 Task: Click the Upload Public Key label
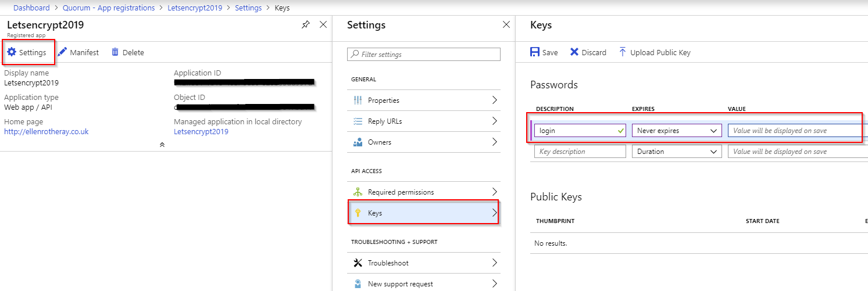point(660,52)
